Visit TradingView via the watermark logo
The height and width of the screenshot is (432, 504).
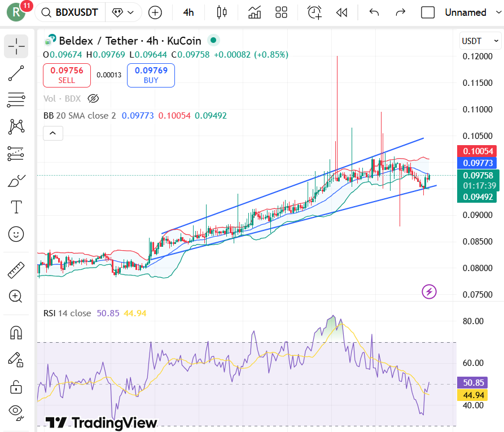[102, 422]
